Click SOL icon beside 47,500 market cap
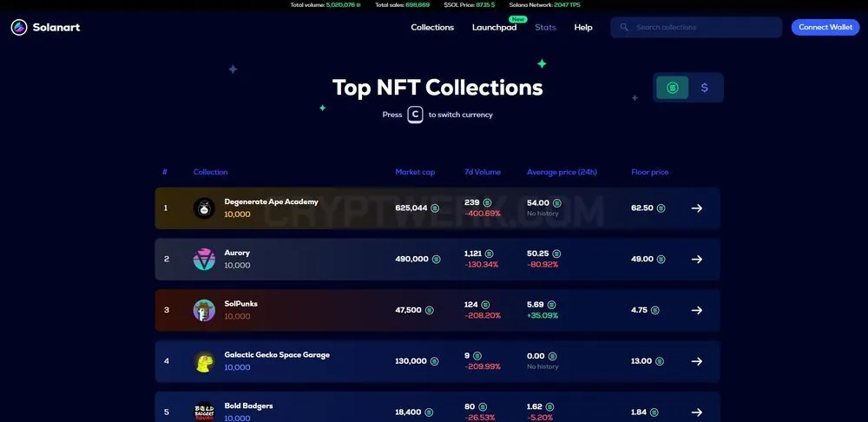Viewport: 868px width, 422px height. pos(430,310)
